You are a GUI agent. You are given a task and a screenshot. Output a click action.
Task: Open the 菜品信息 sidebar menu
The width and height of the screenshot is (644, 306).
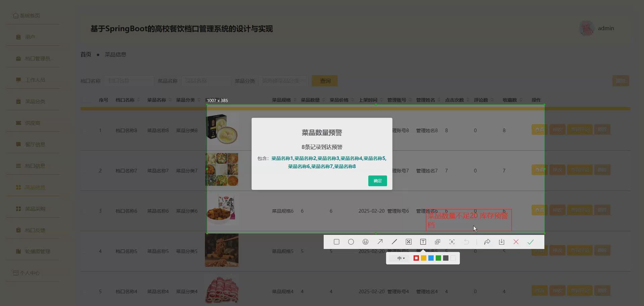[x=34, y=187]
